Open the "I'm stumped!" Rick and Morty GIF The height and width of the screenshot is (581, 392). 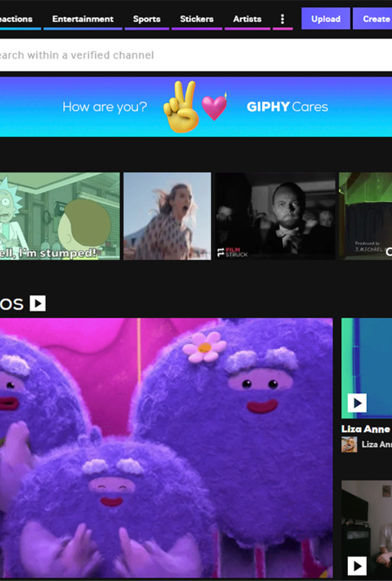(x=60, y=216)
